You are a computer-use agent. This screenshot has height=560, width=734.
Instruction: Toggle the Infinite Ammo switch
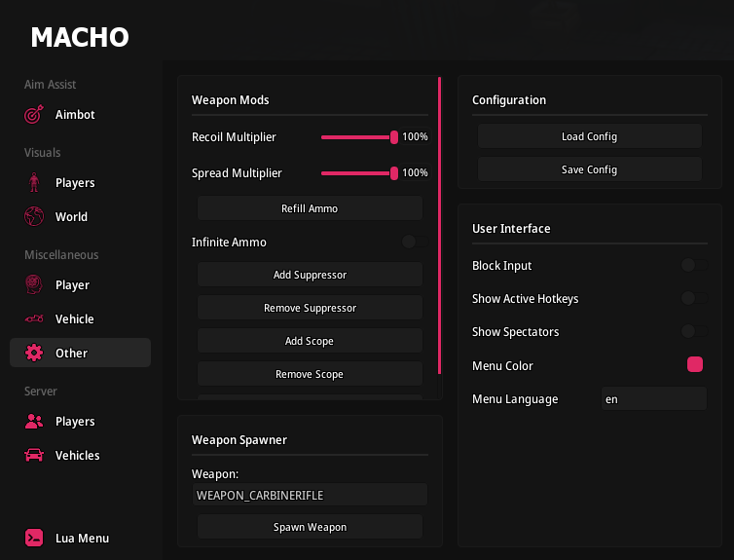tap(414, 242)
